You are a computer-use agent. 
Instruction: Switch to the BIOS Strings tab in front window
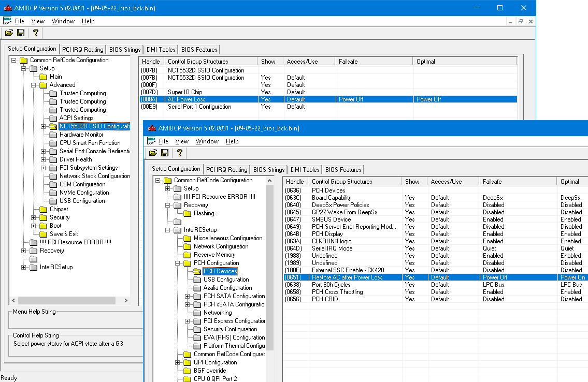tap(268, 169)
